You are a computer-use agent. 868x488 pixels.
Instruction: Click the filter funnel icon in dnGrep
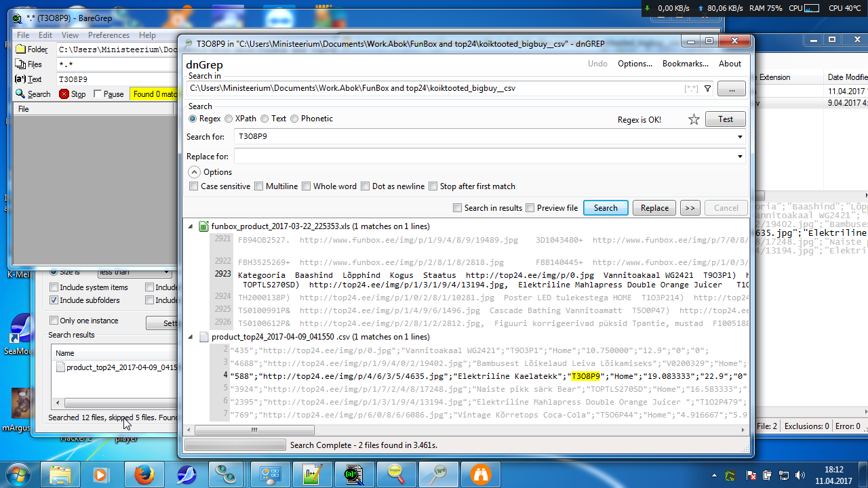[x=707, y=88]
